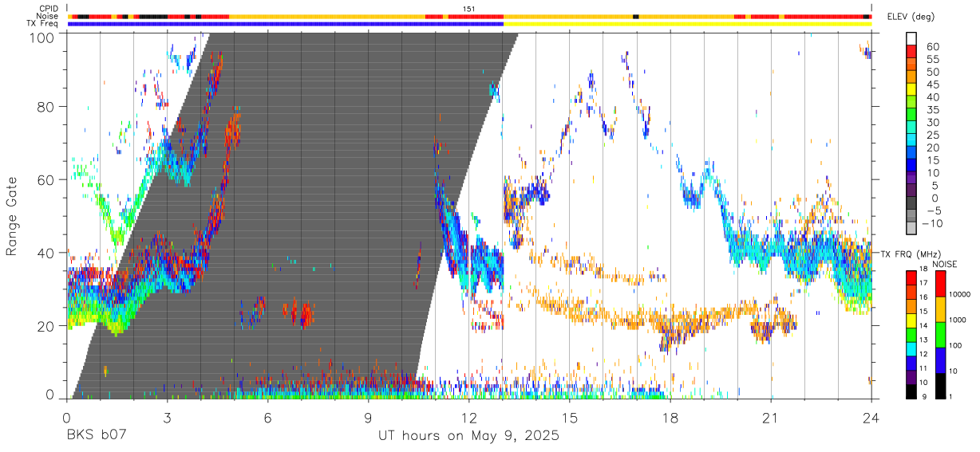Click the 3 hour tick label on x-axis
The width and height of the screenshot is (980, 452).
tap(167, 418)
